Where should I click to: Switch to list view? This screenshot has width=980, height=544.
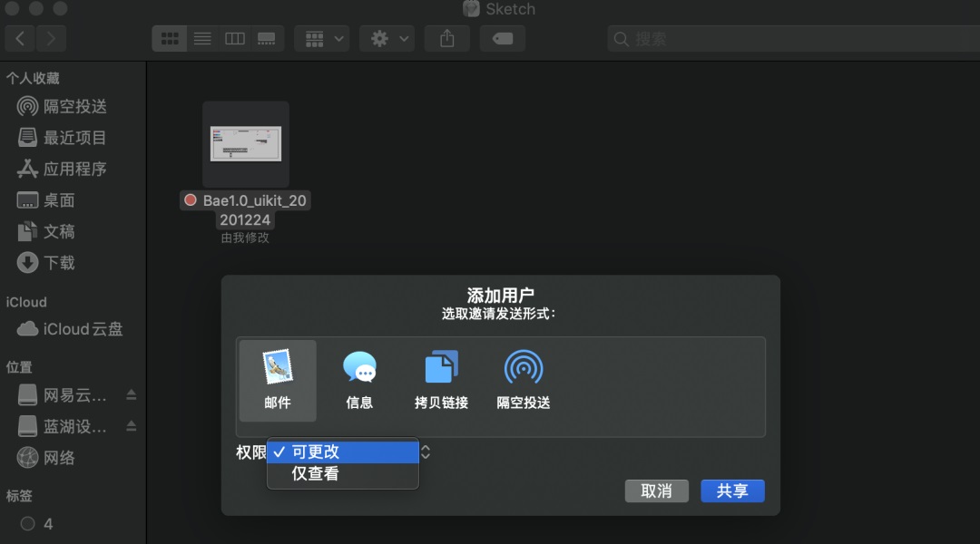click(x=202, y=39)
